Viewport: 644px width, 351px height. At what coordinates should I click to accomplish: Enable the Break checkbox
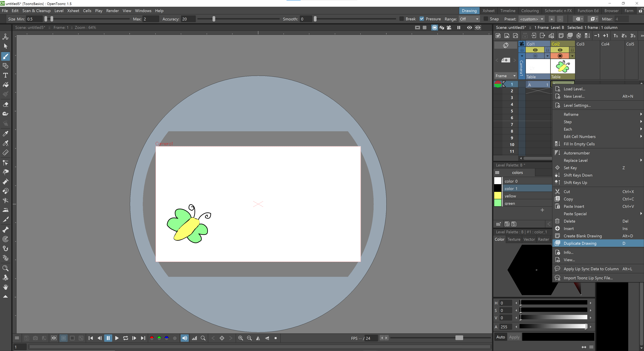(401, 19)
